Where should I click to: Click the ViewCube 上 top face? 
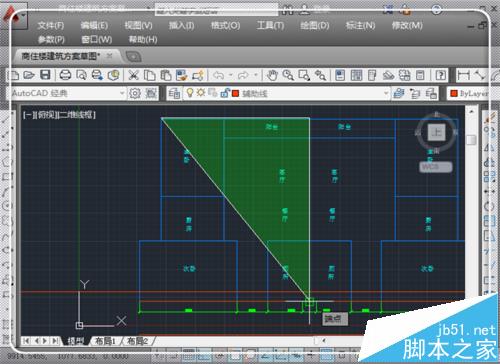click(x=437, y=132)
